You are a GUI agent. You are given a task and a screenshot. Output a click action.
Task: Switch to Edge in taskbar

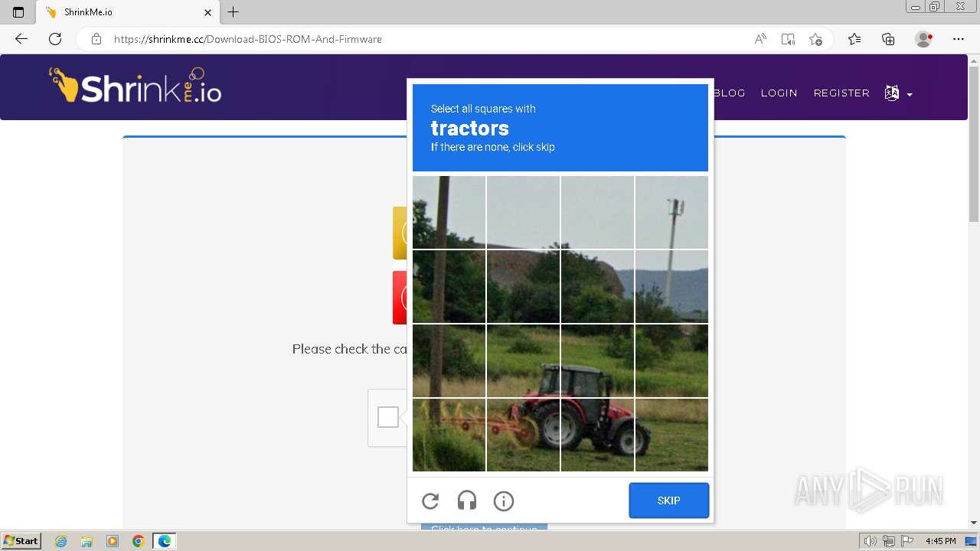164,541
